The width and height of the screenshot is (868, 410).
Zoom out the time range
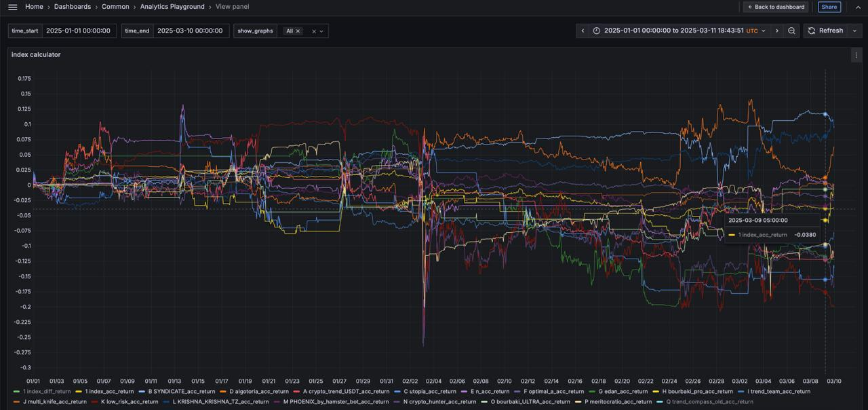[791, 31]
